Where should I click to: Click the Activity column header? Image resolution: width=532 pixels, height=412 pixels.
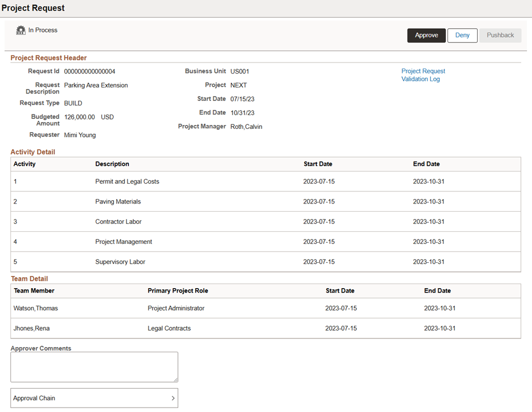click(x=25, y=164)
